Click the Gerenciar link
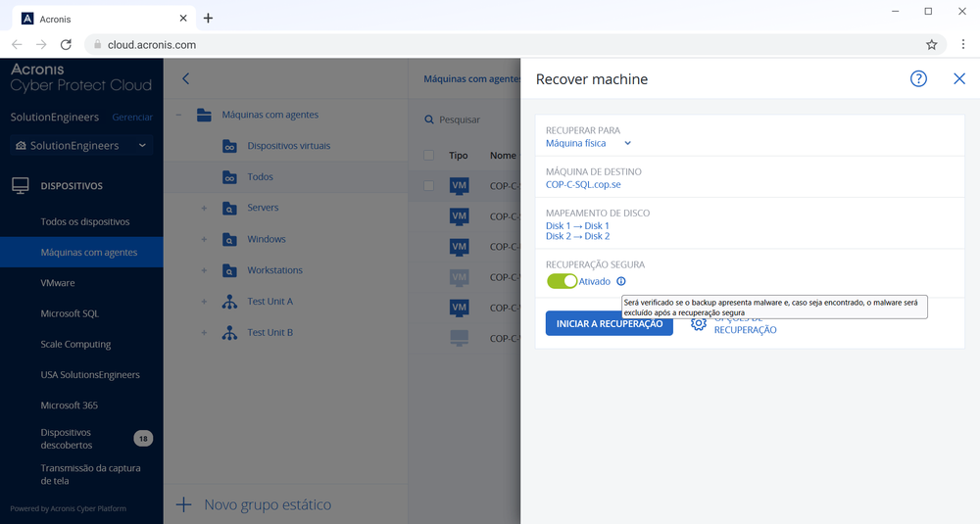The height and width of the screenshot is (524, 980). pos(132,117)
